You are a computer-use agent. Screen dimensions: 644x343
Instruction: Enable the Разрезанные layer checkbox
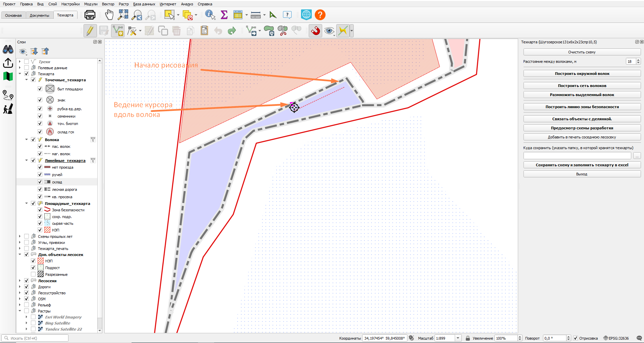coord(33,274)
